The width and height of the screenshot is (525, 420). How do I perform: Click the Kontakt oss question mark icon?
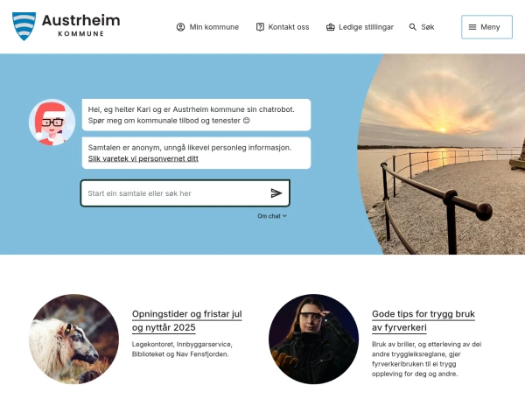(x=260, y=27)
